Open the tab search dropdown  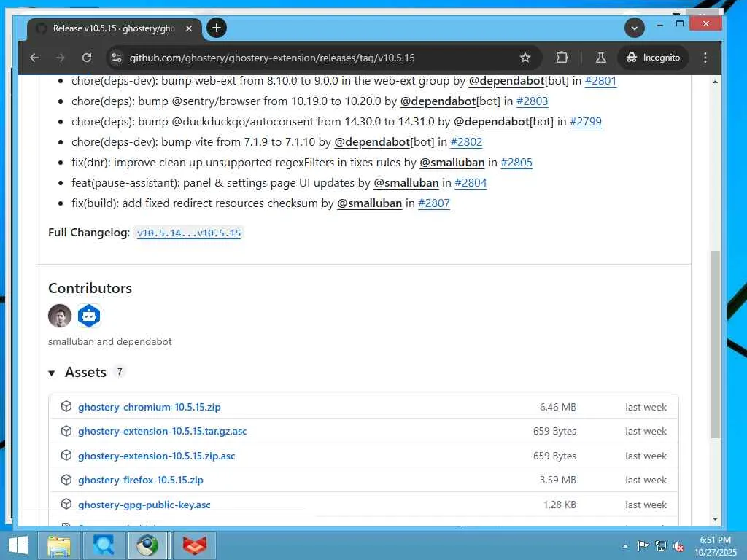635,28
